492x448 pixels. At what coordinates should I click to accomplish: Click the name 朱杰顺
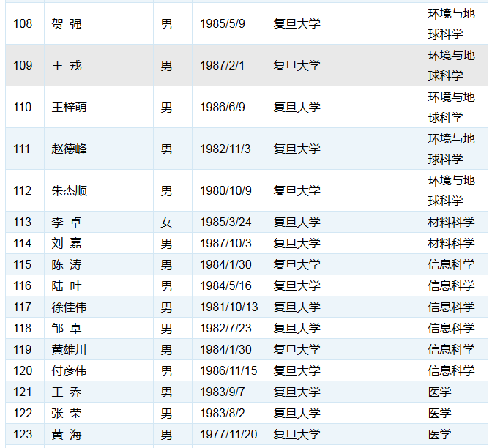[x=69, y=191]
